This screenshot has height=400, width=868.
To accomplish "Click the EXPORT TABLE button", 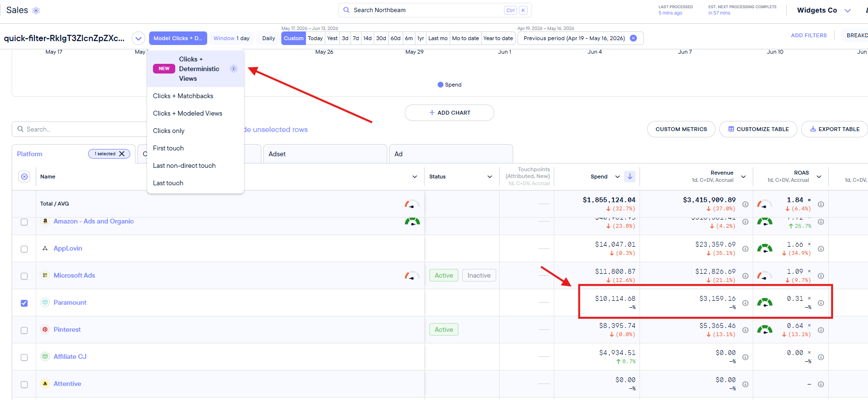I will tap(835, 129).
